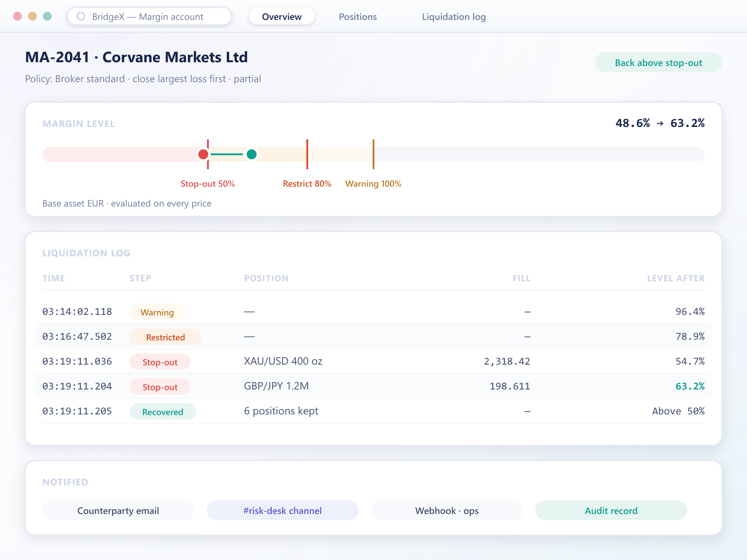Click the Warning 100% threshold marker
Viewport: 747px width, 560px height.
coord(373,154)
